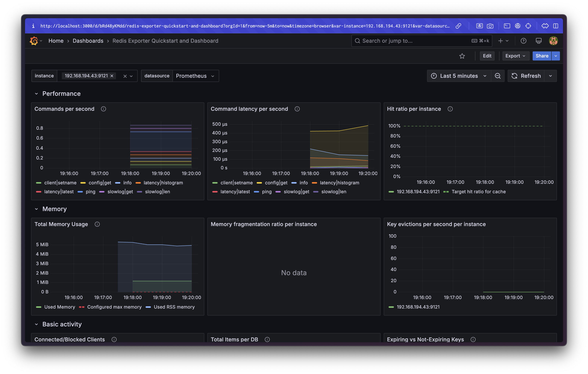Collapse the Performance row

click(x=36, y=94)
